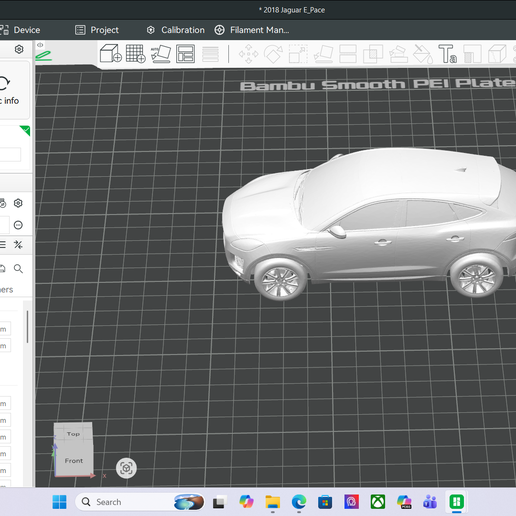Image resolution: width=516 pixels, height=516 pixels.
Task: Click the printer settings gear icon at top
Action: click(x=19, y=49)
